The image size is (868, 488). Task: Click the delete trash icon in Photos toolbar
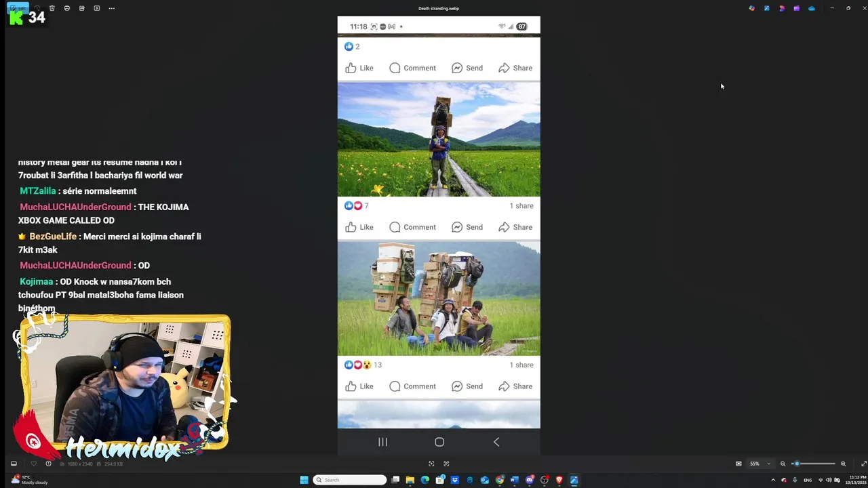(52, 8)
